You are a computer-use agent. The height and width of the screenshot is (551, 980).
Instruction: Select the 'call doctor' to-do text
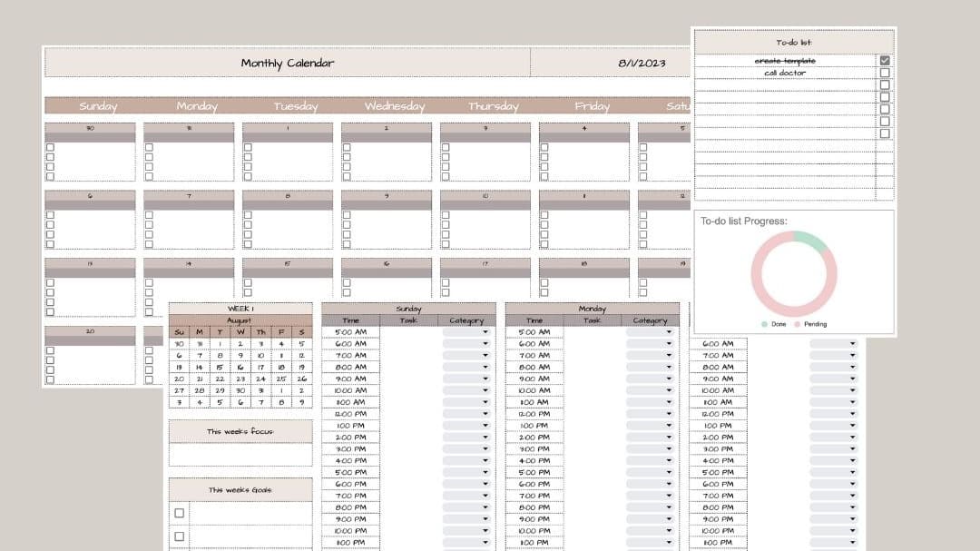[x=785, y=73]
